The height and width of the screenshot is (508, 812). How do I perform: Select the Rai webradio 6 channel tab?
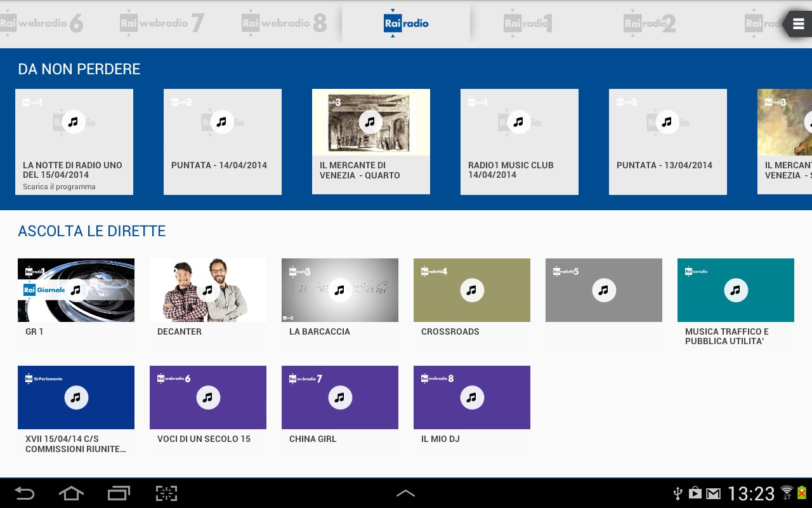(42, 24)
